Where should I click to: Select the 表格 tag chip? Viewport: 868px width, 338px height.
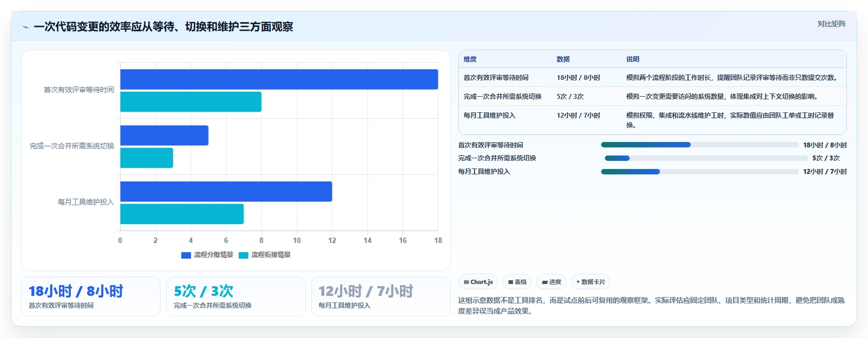tap(517, 282)
